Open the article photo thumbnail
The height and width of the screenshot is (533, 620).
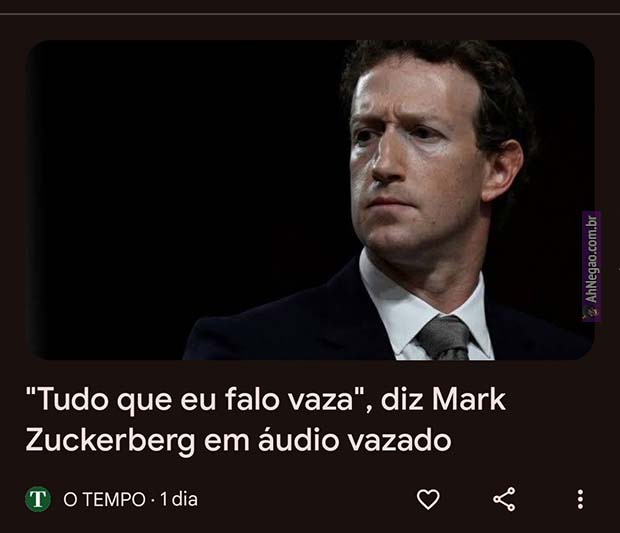coord(310,200)
